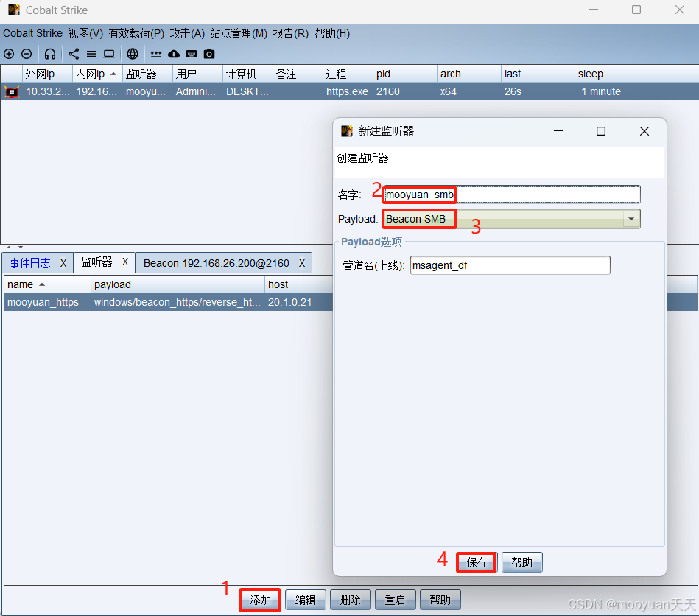Sort listeners by host column header

(299, 284)
